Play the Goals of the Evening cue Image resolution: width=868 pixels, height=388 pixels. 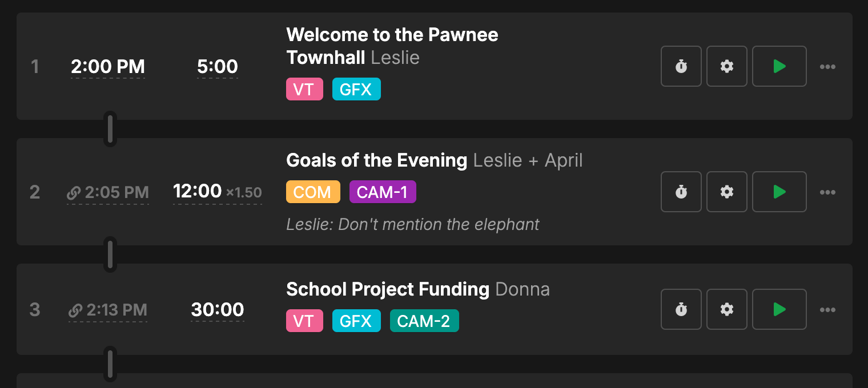779,192
